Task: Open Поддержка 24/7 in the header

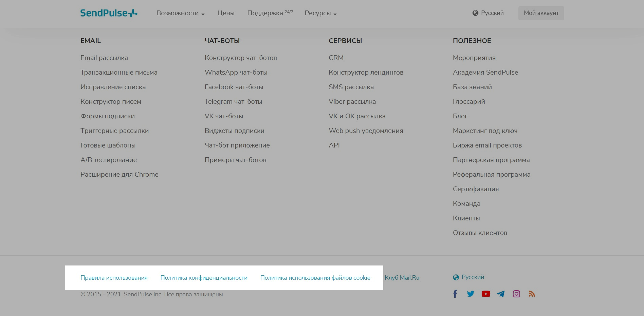Action: pyautogui.click(x=270, y=13)
